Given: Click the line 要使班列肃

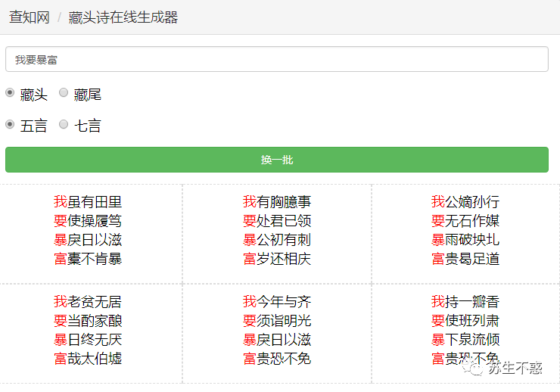Looking at the screenshot, I should coord(465,321).
